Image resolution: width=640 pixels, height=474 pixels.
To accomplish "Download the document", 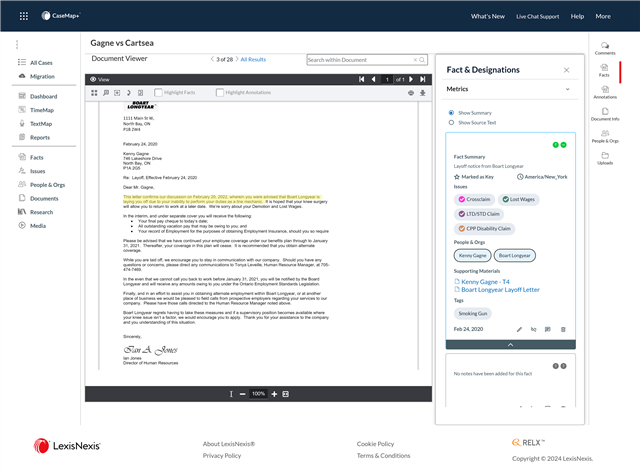I will coord(422,93).
